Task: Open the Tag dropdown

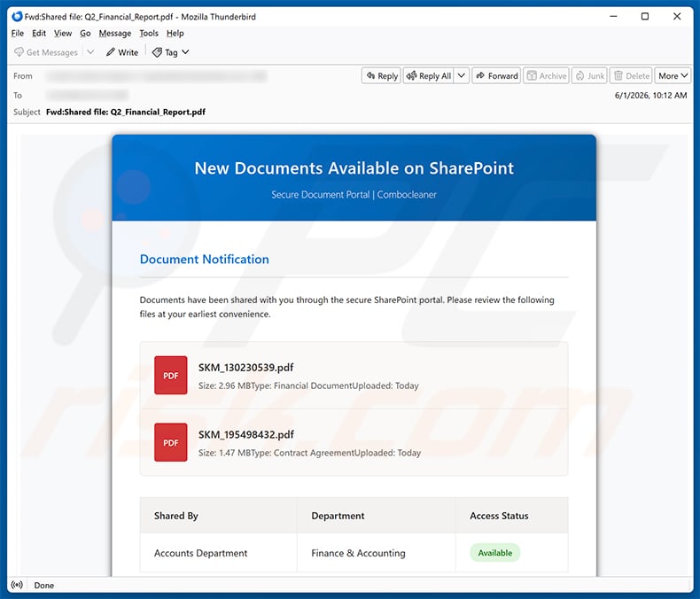Action: coord(170,52)
